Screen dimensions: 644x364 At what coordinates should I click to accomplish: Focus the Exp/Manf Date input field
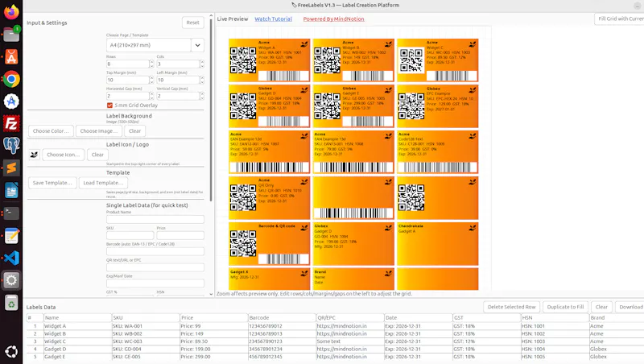click(x=155, y=283)
